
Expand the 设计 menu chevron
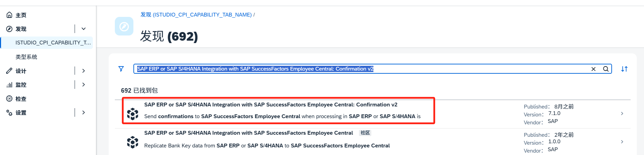[84, 71]
